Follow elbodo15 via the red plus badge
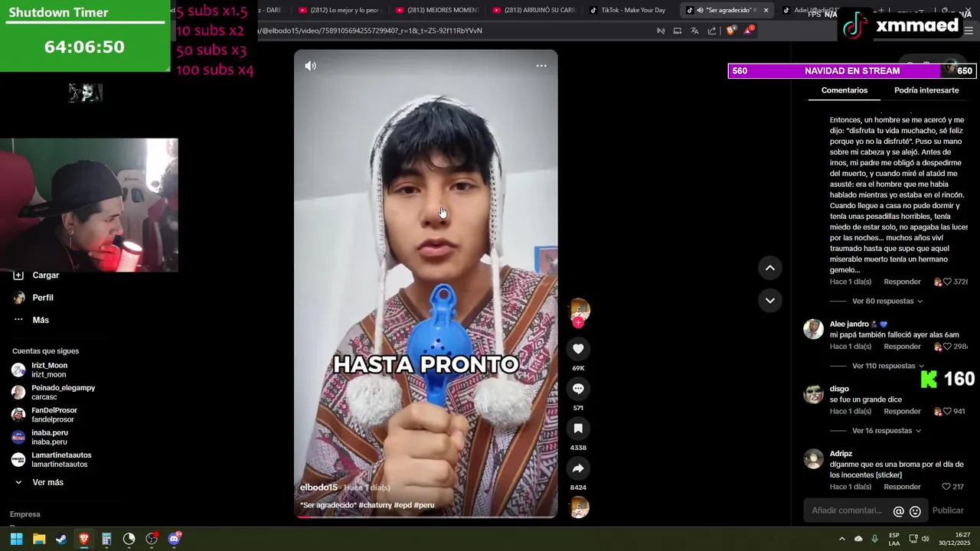980x551 pixels. pyautogui.click(x=578, y=323)
